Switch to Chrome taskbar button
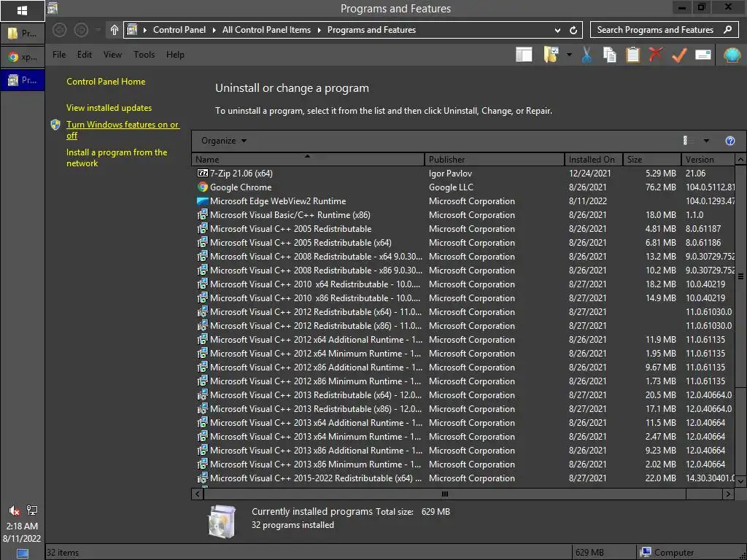The width and height of the screenshot is (747, 560). pos(23,57)
